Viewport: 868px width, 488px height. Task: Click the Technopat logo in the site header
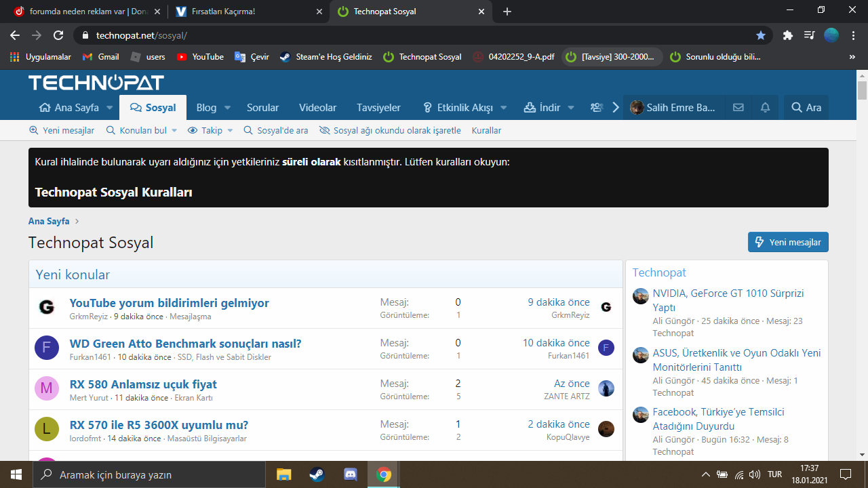pyautogui.click(x=96, y=83)
